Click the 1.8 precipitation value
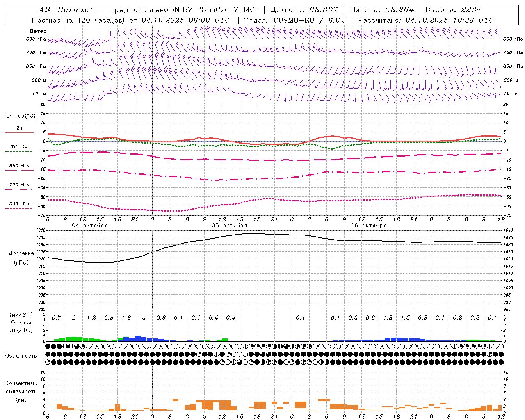 click(126, 318)
